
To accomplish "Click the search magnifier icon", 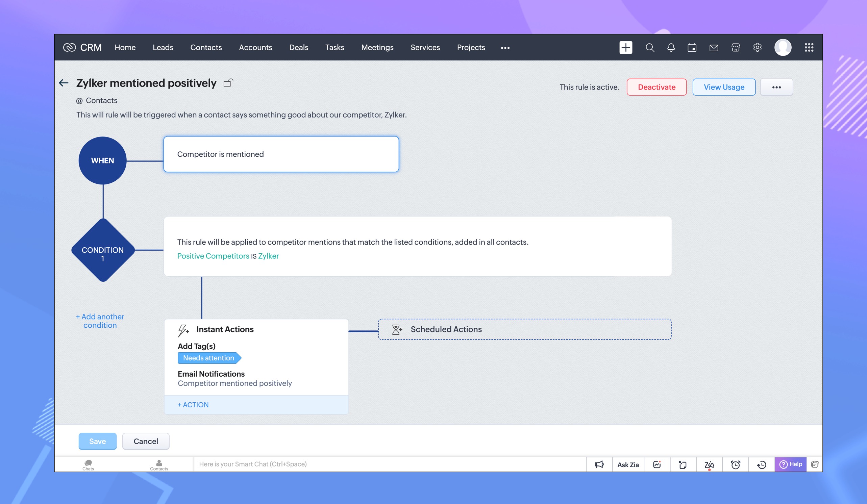I will 649,48.
